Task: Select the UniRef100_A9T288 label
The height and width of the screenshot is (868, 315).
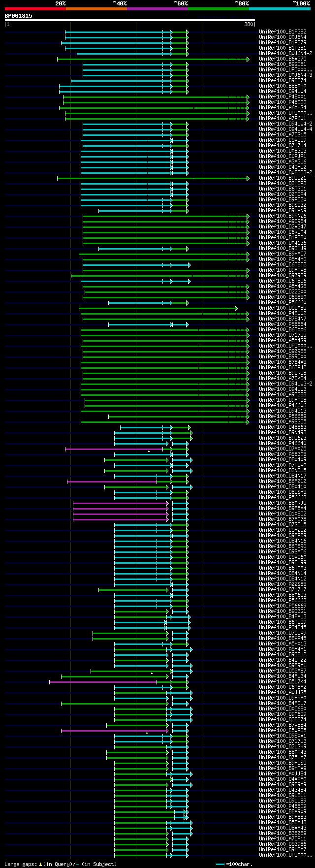Action: [x=283, y=395]
